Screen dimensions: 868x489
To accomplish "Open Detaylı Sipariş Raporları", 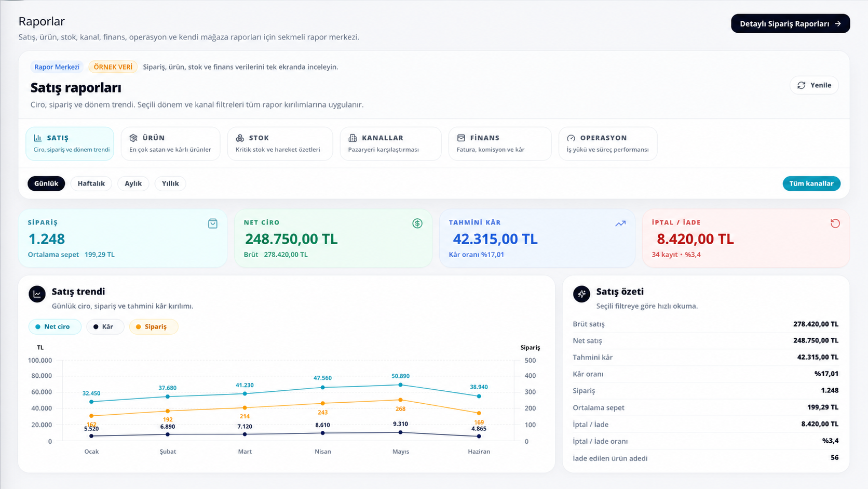I will point(790,23).
